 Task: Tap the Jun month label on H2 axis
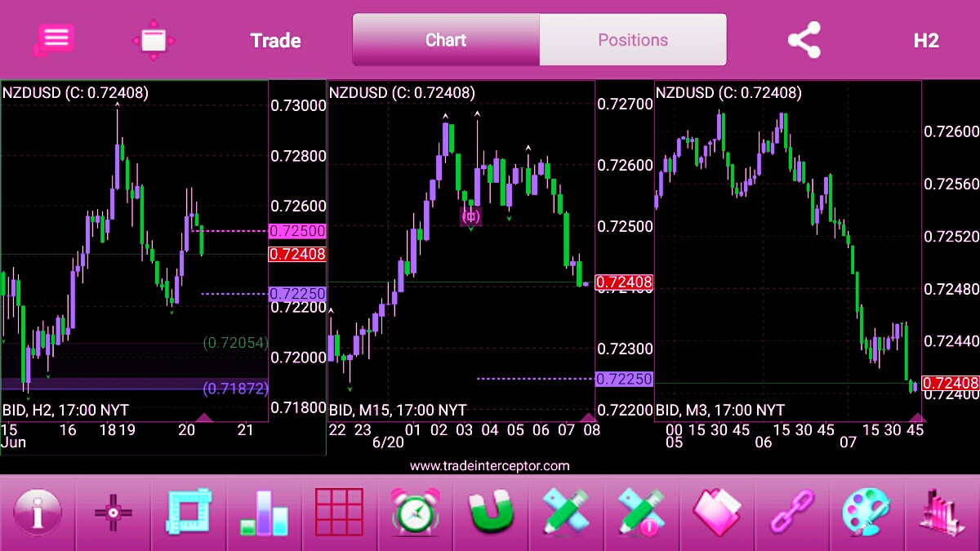tap(14, 442)
